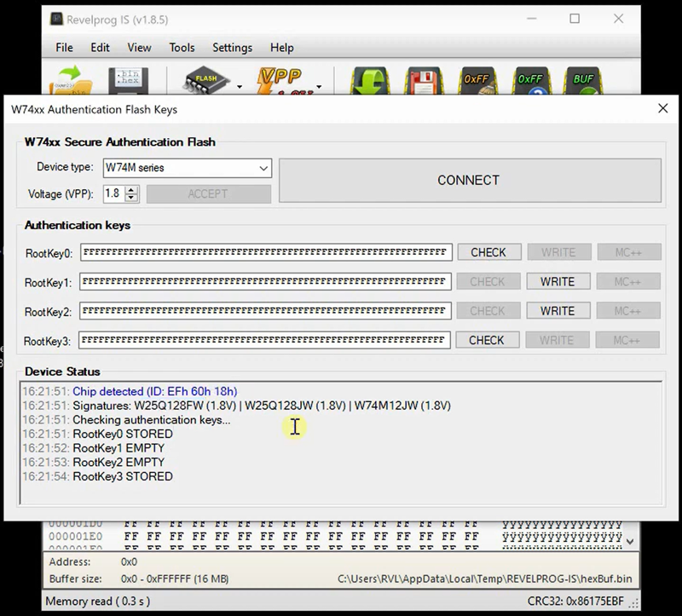Click the hexBuf.bin file path in main window
Screen dimensions: 682x616
point(484,579)
